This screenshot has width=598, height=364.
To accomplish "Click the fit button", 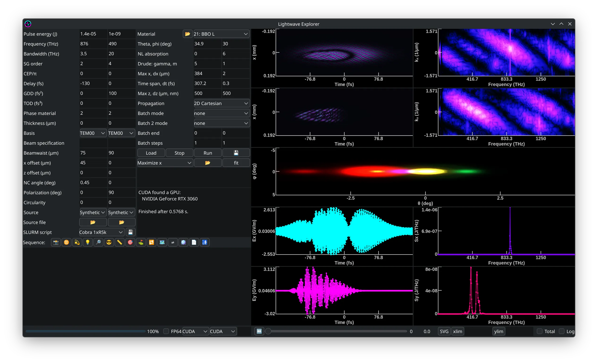I will coord(236,163).
